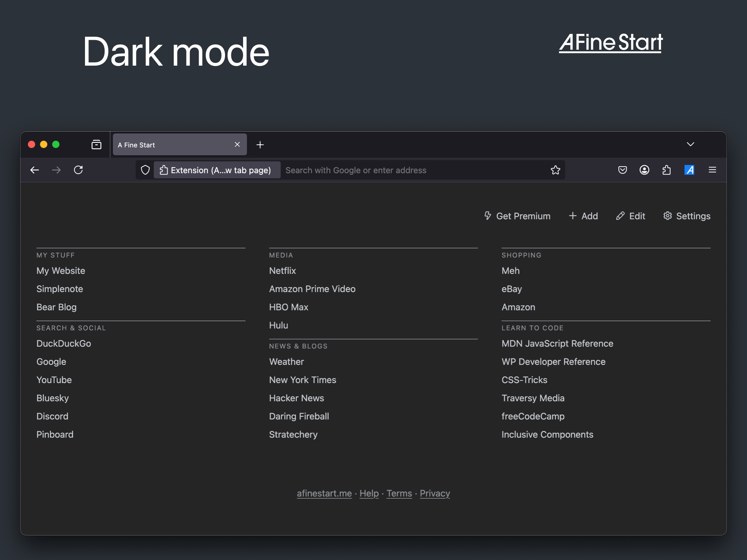This screenshot has width=747, height=560.
Task: Open the Hulu link
Action: click(x=279, y=325)
